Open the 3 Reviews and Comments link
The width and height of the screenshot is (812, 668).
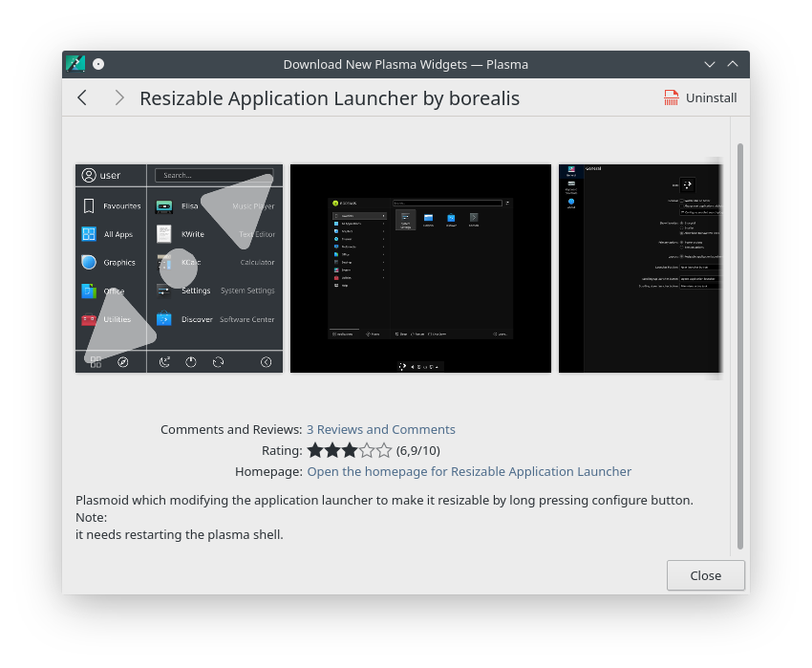click(x=381, y=430)
